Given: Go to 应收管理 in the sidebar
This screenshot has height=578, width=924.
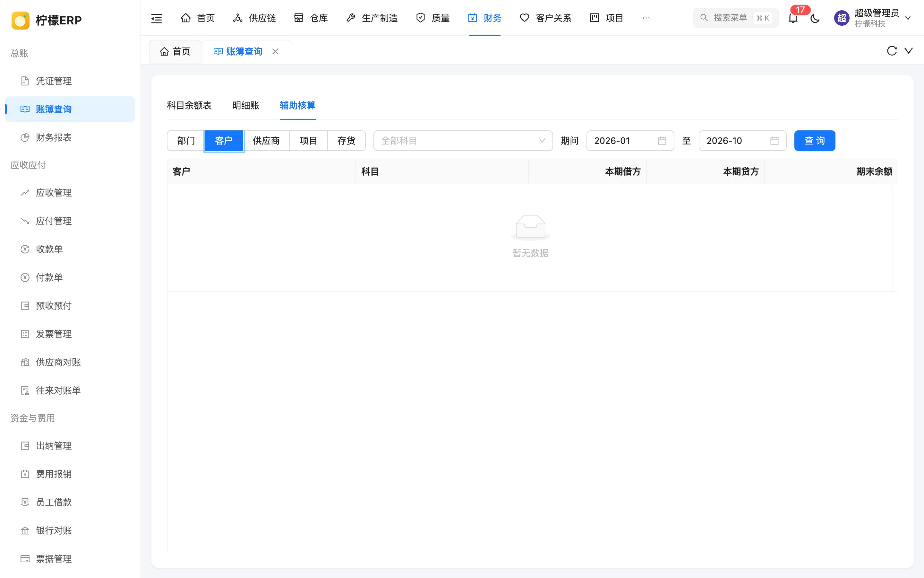Looking at the screenshot, I should tap(70, 193).
